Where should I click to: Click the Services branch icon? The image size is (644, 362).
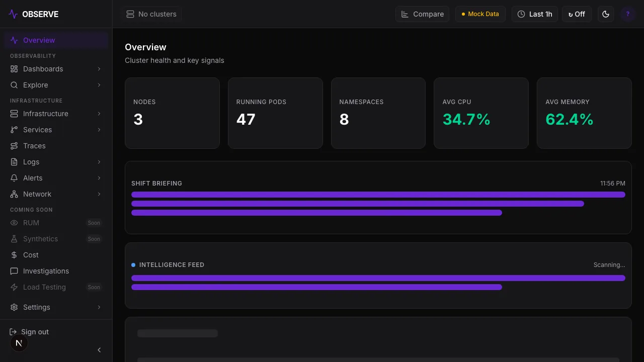pos(14,130)
